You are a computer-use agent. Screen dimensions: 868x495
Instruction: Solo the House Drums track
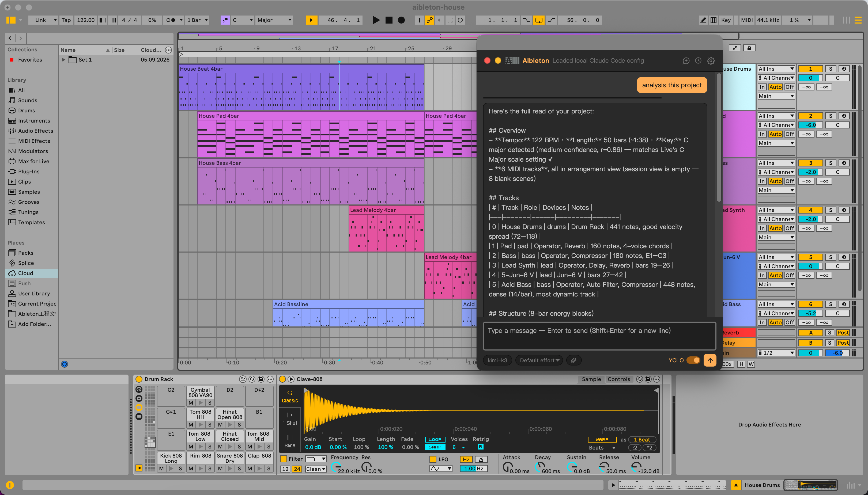[830, 69]
